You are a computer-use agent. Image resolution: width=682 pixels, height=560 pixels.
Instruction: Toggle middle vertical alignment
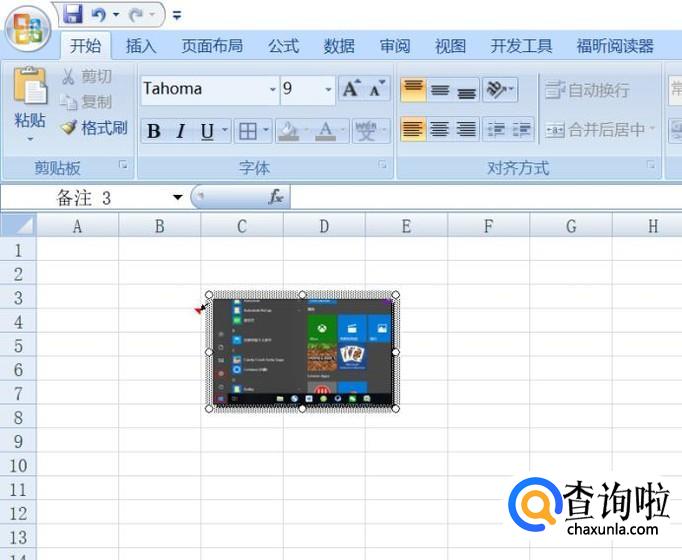tap(440, 90)
